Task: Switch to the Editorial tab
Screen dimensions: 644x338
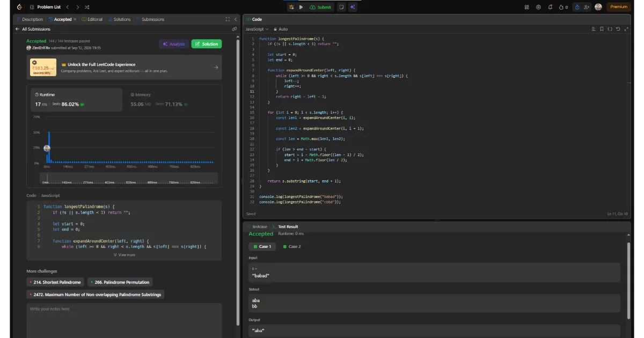Action: [x=92, y=19]
